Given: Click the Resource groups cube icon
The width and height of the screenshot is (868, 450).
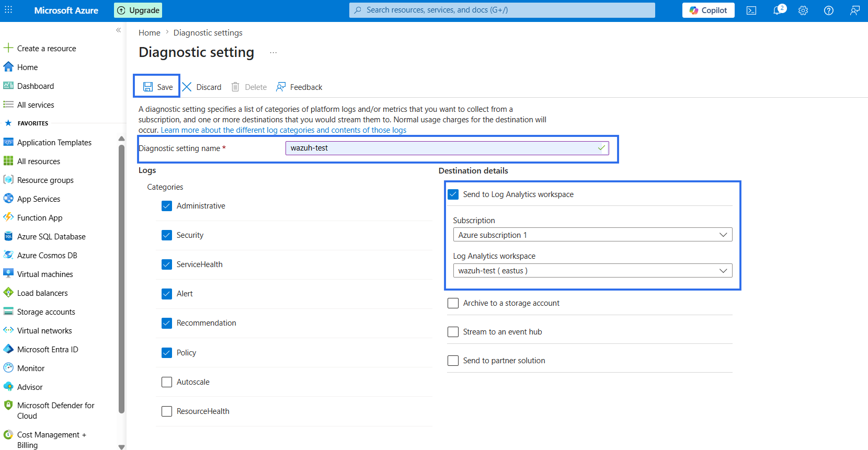Looking at the screenshot, I should 8,180.
